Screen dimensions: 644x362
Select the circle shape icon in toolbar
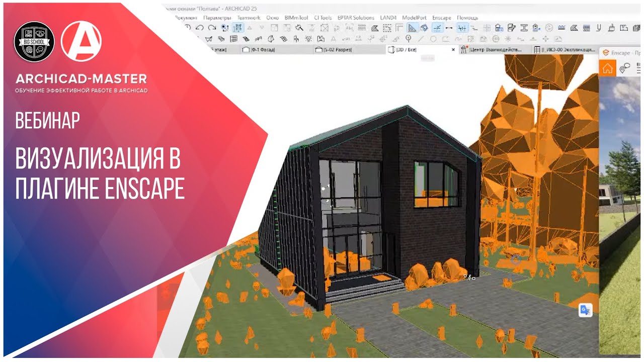tap(433, 39)
